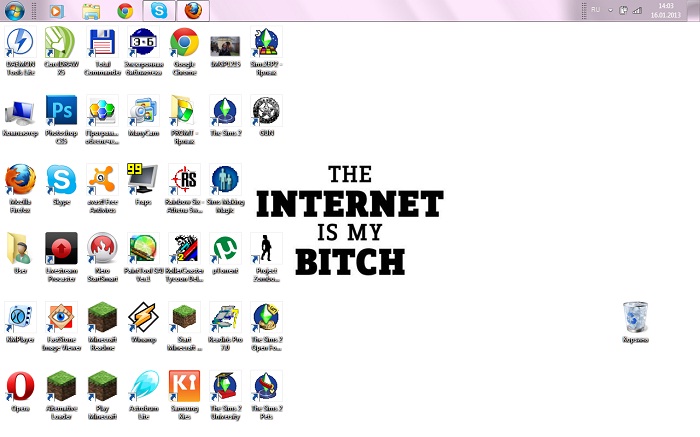Select the Start Minecraft shortcut
The width and height of the screenshot is (700, 437).
[184, 317]
